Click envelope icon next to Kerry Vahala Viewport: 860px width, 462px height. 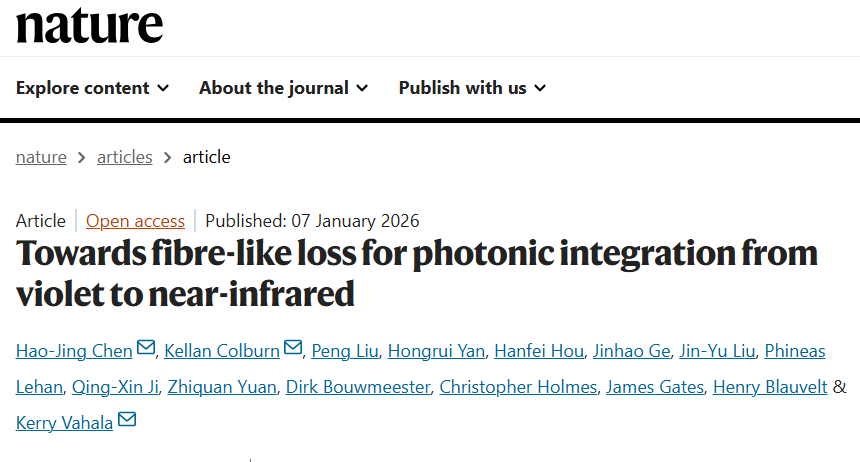point(127,422)
